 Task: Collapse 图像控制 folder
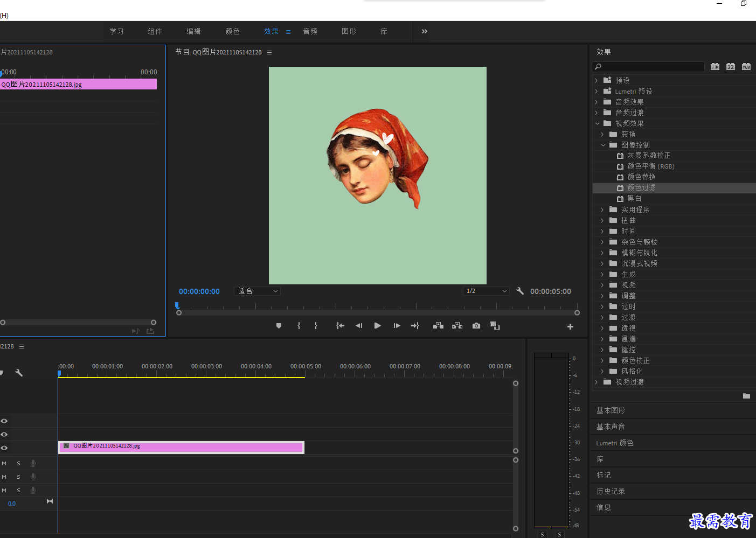pos(603,145)
